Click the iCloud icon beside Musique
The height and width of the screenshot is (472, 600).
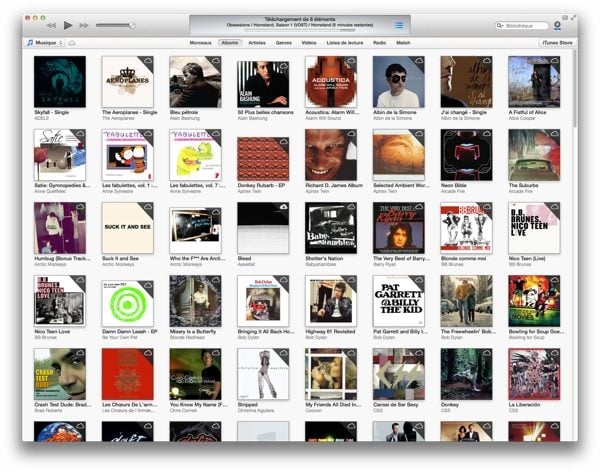(72, 43)
